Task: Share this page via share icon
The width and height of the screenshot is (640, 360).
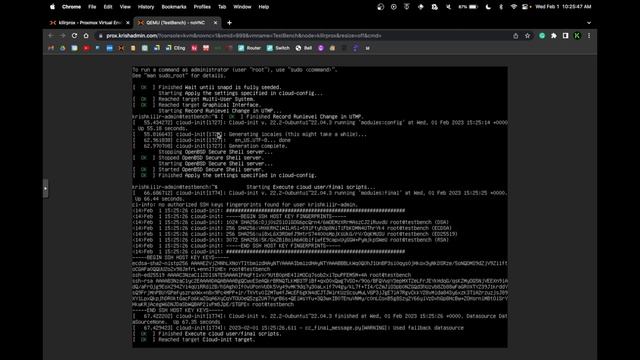Action: [x=516, y=36]
